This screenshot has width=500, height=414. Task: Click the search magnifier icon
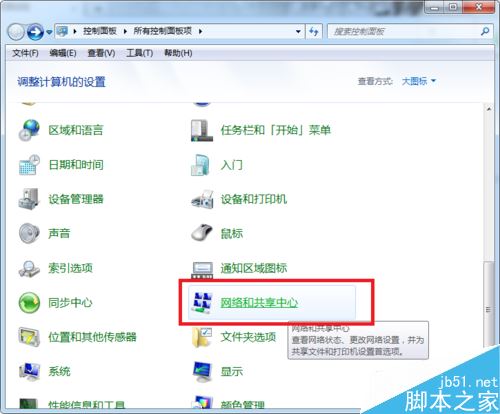485,32
